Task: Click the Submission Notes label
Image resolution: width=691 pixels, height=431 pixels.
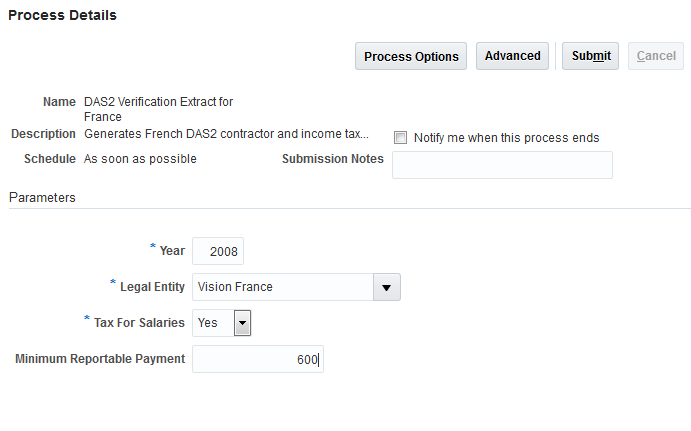Action: pos(332,159)
